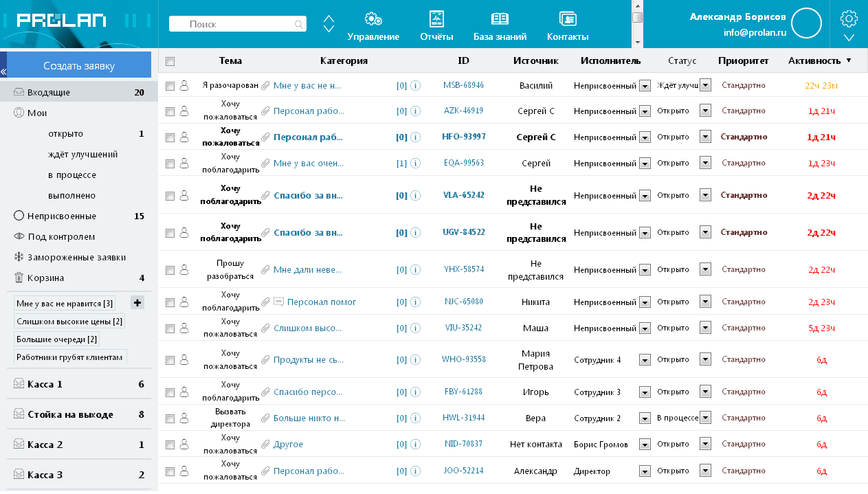Click the settings gear in top-right corner
This screenshot has width=868, height=494.
[x=849, y=18]
